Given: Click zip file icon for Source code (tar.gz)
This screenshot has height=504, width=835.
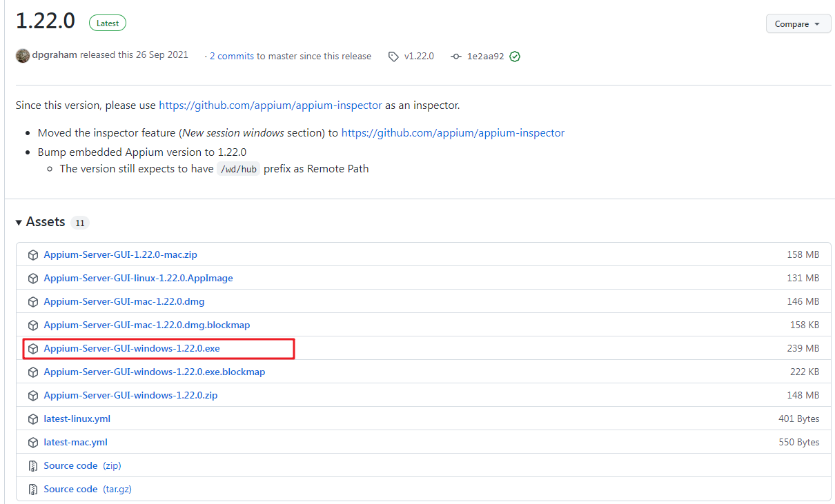Looking at the screenshot, I should pos(32,490).
